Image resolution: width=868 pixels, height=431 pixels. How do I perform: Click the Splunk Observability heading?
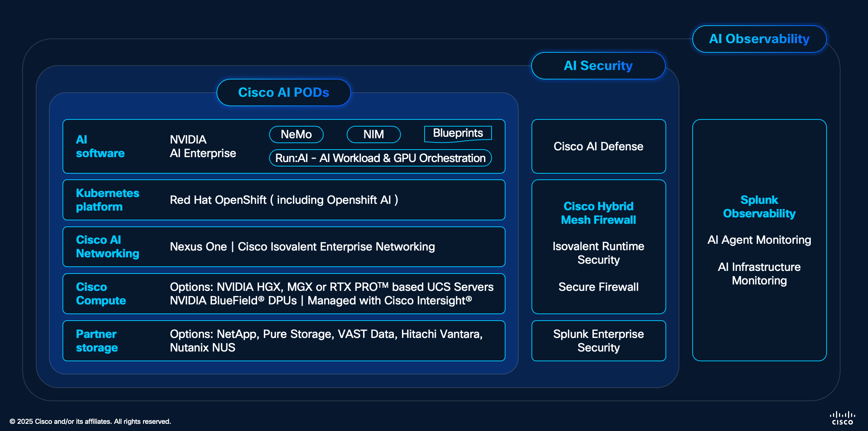click(759, 206)
